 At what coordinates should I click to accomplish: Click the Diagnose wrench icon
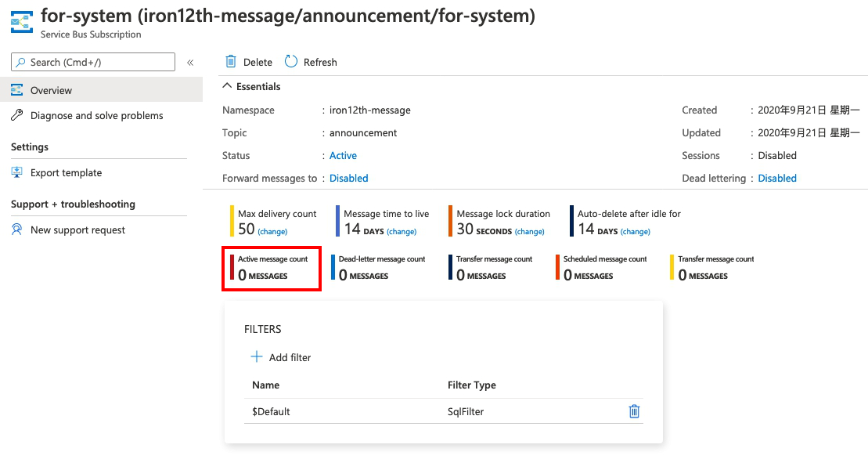17,115
